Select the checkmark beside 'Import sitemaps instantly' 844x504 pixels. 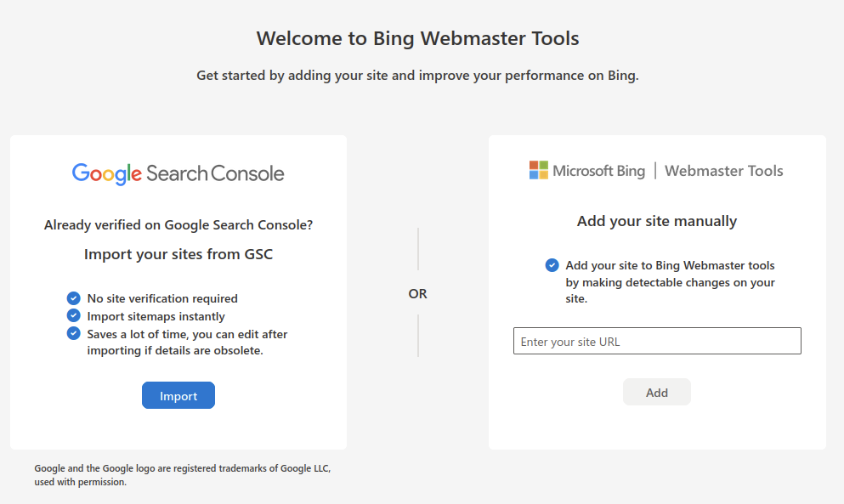click(x=73, y=316)
